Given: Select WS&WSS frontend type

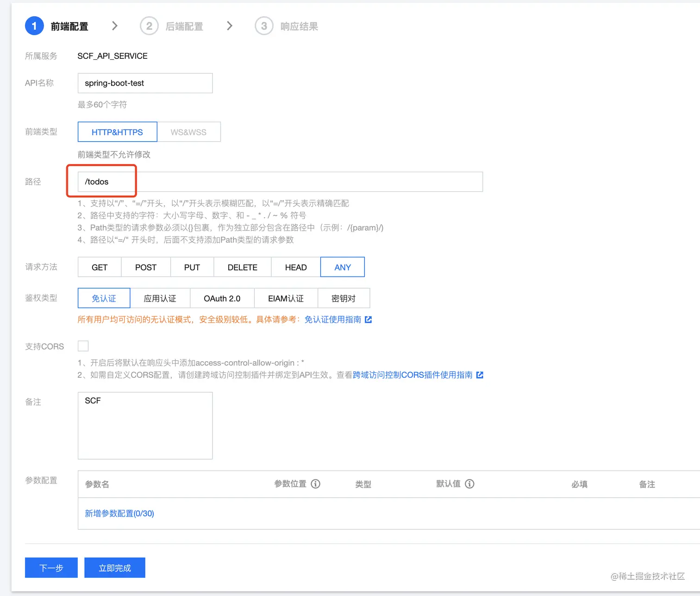Looking at the screenshot, I should tap(189, 132).
